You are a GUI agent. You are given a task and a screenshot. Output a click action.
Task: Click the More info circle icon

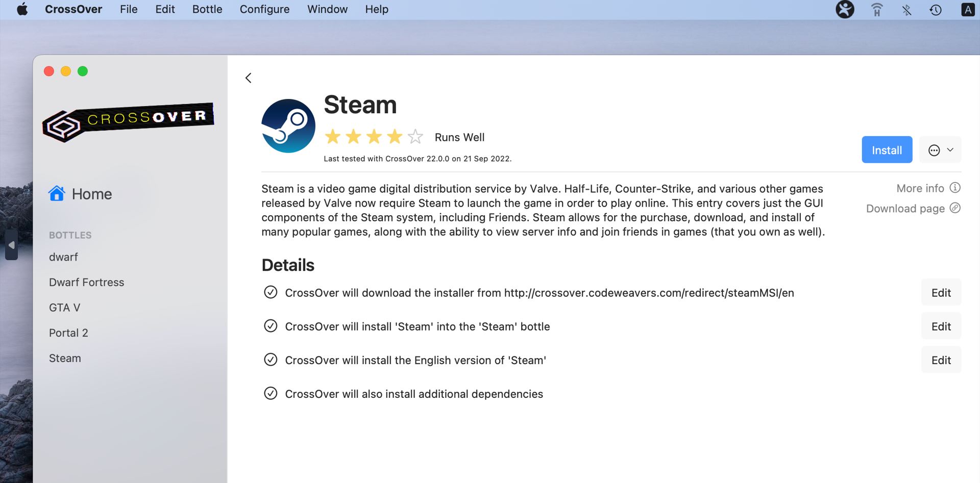[x=955, y=188]
